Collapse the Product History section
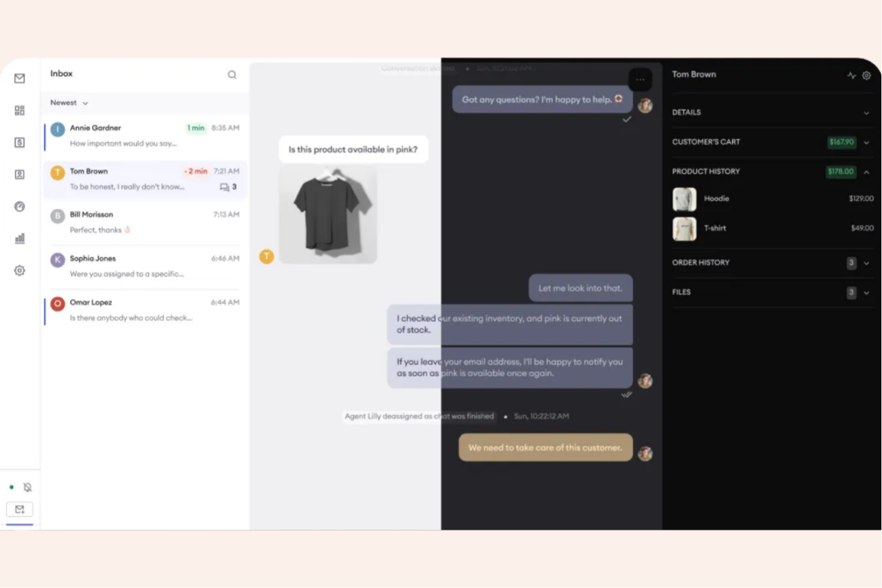 pos(867,172)
